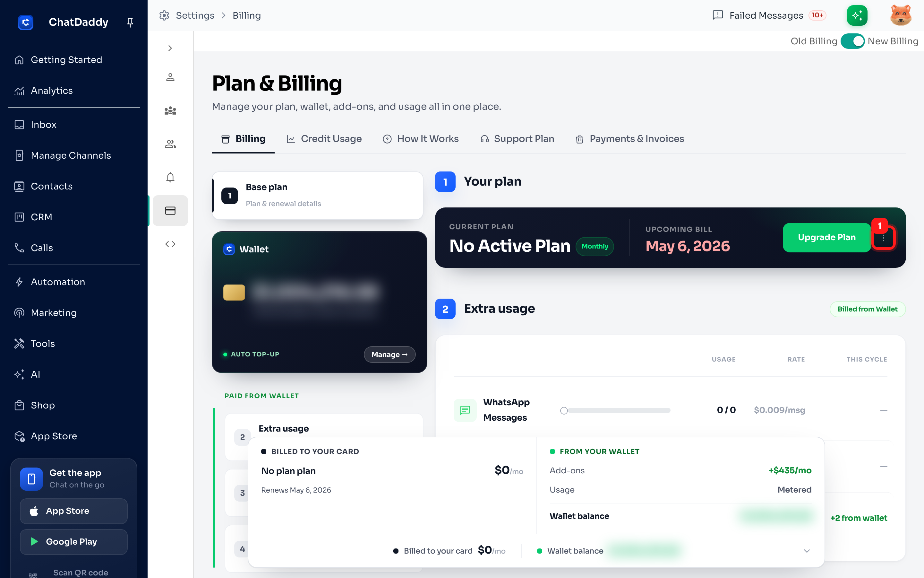The height and width of the screenshot is (578, 924).
Task: Click the Get the app phone icon
Action: coord(31,479)
